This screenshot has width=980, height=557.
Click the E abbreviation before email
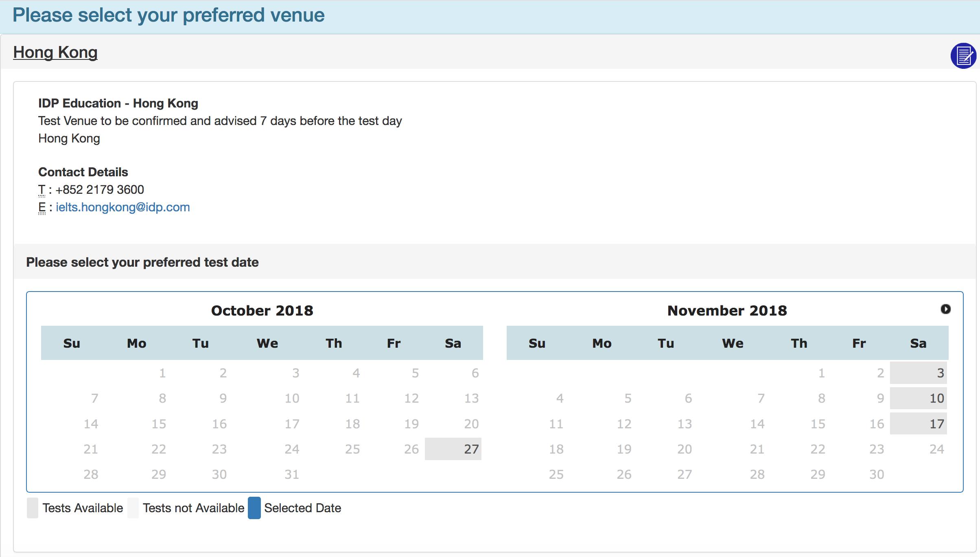(x=42, y=207)
